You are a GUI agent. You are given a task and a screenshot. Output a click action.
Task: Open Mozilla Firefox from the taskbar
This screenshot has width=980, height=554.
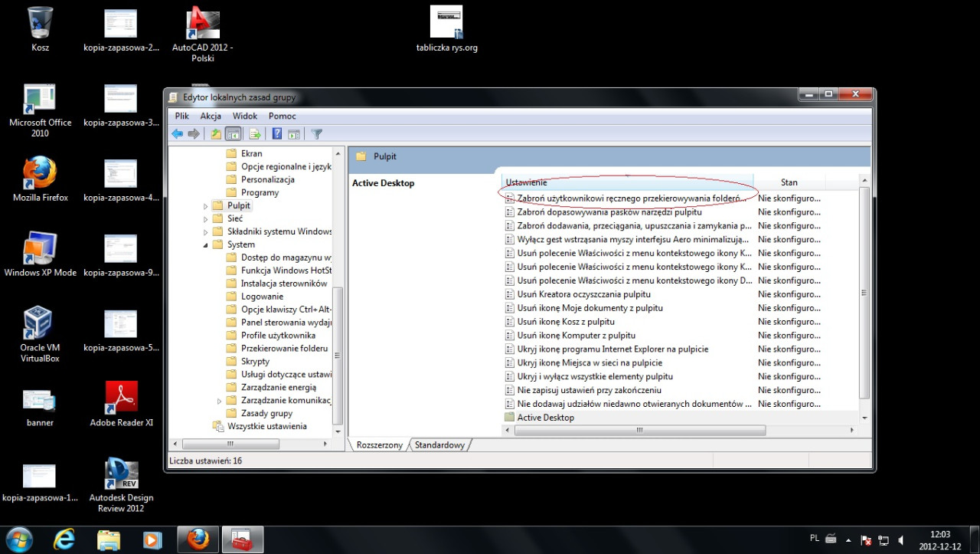click(x=198, y=539)
